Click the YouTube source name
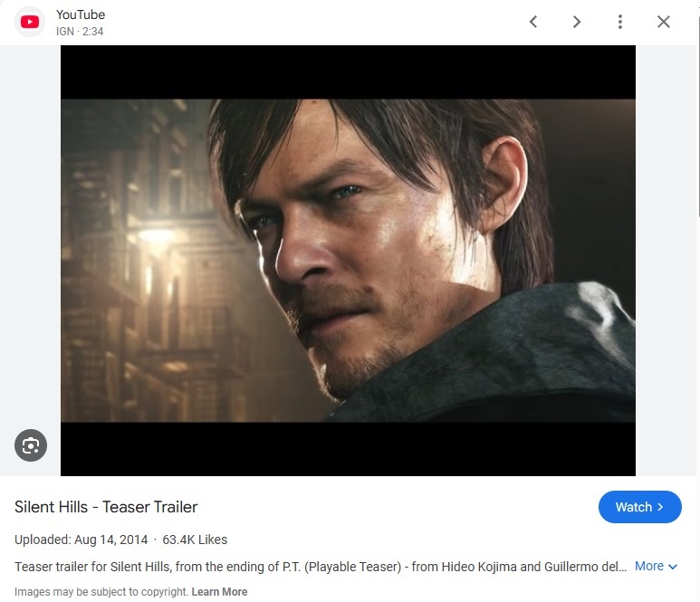Viewport: 700px width, 602px height. coord(81,14)
